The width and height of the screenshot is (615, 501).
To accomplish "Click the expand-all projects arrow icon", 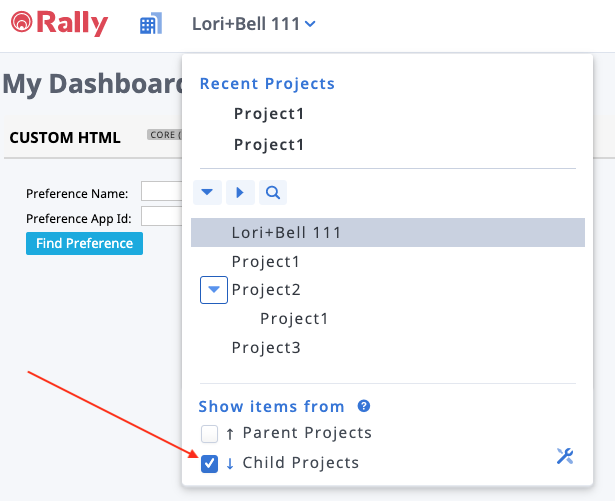I will click(x=240, y=192).
